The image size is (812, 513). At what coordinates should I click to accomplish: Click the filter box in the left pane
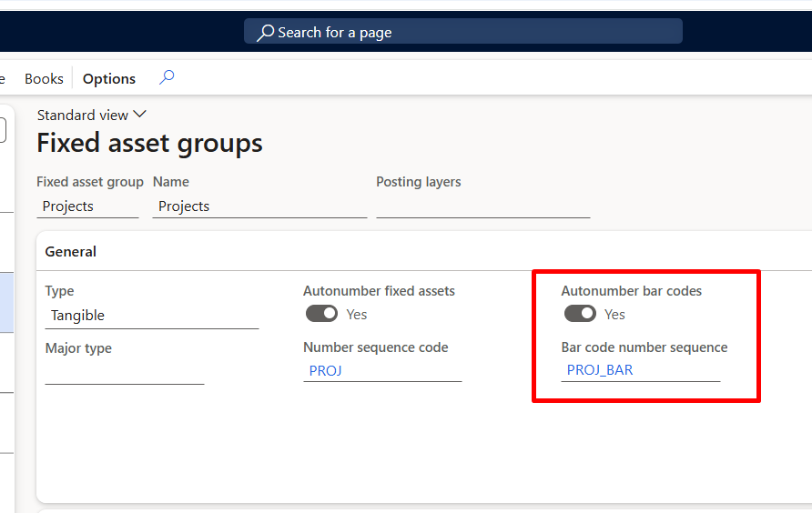4,131
